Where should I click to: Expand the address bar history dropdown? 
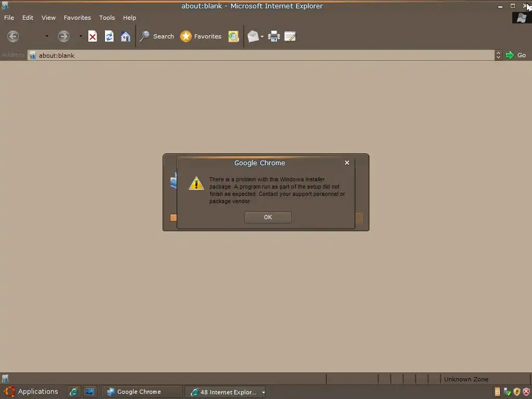(498, 55)
